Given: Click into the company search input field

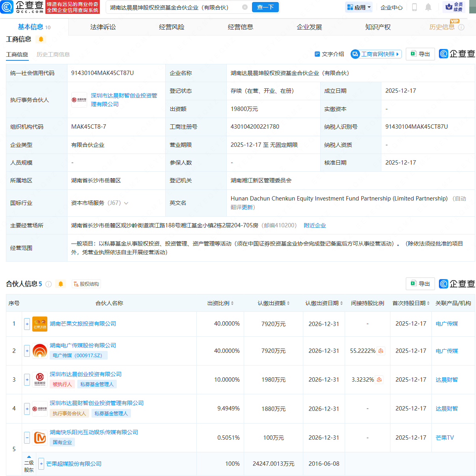Looking at the screenshot, I should 174,7.
